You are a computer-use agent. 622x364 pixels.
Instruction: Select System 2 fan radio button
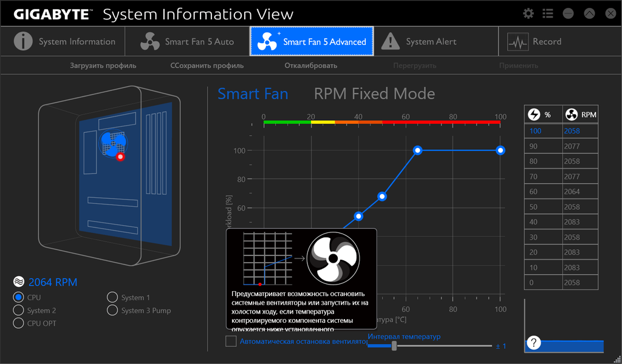pos(18,310)
